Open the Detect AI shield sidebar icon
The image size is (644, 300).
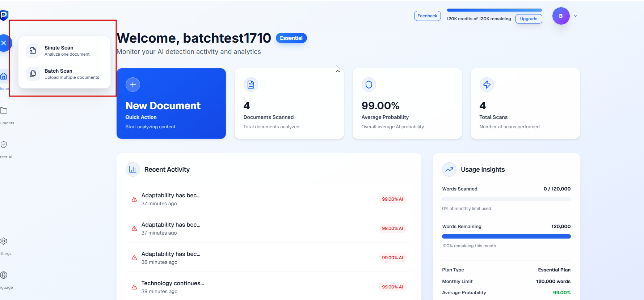pos(4,145)
